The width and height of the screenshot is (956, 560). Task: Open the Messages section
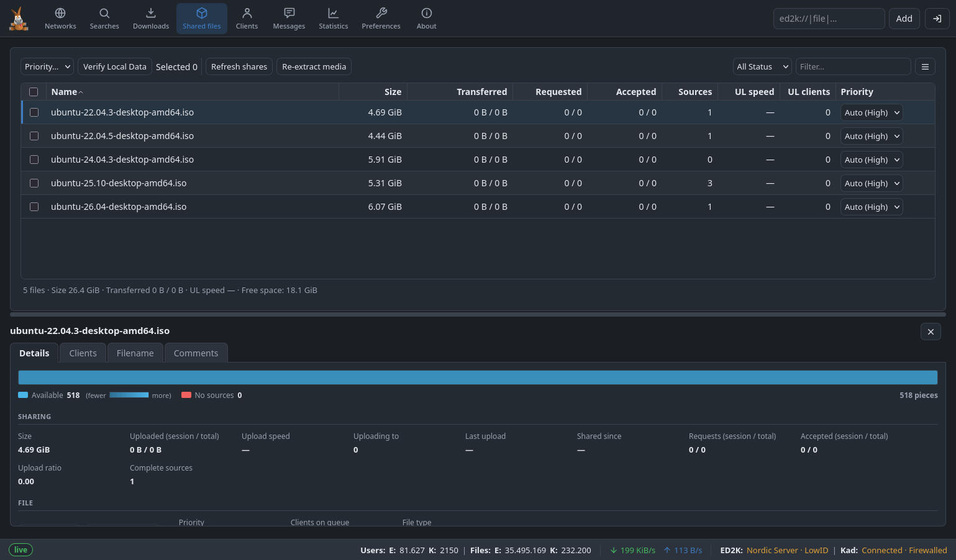tap(289, 19)
